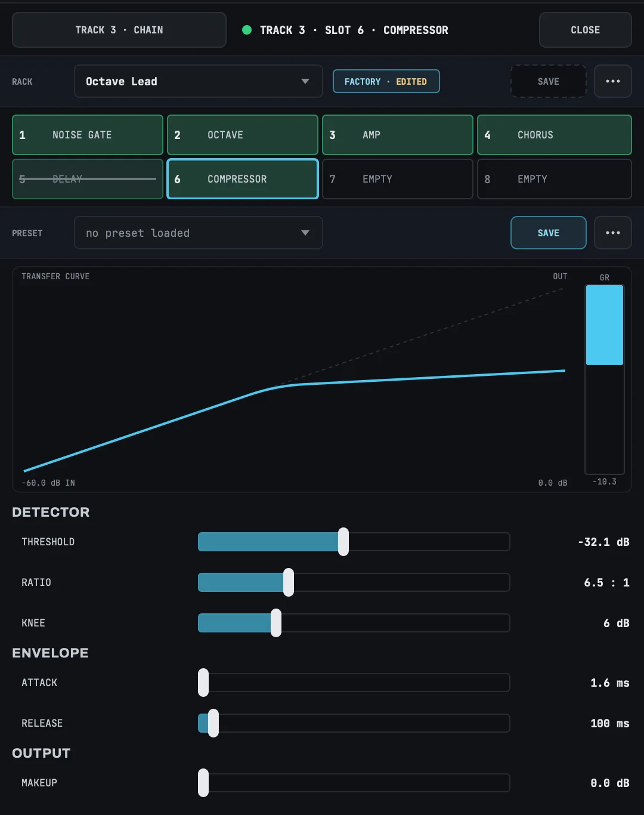Screen dimensions: 644x815
Task: Save the compressor preset
Action: pos(549,233)
